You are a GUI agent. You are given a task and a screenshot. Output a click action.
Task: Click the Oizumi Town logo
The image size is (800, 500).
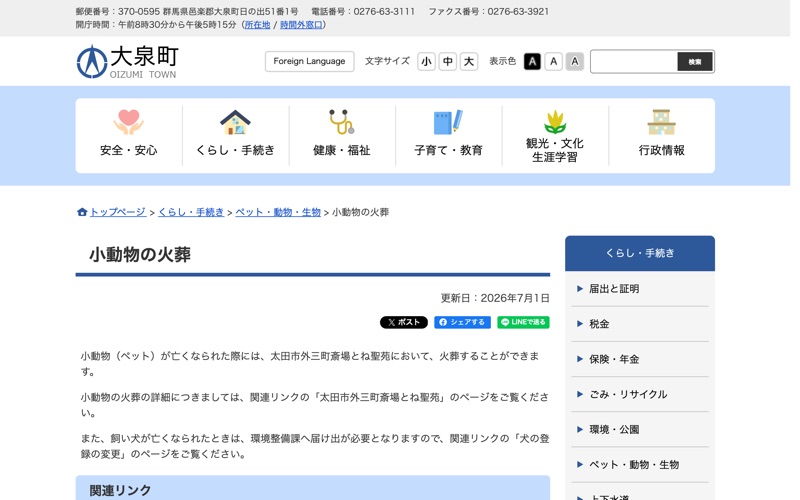point(128,62)
